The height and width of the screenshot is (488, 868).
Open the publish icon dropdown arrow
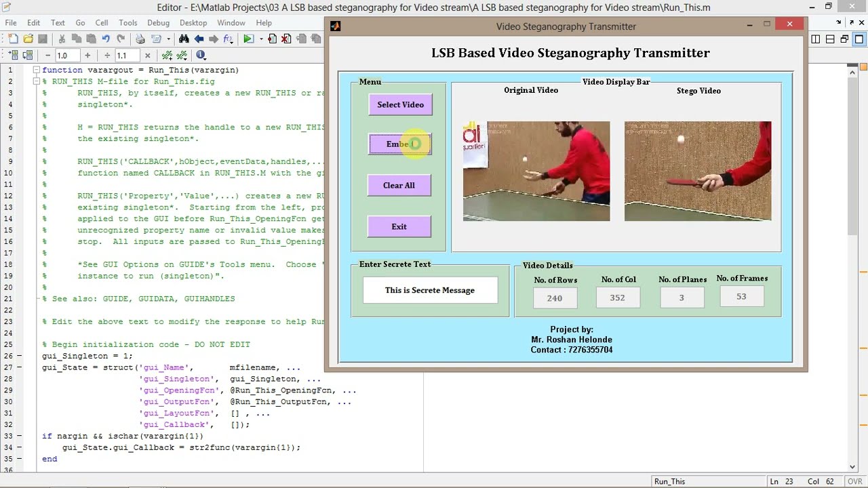[x=167, y=39]
